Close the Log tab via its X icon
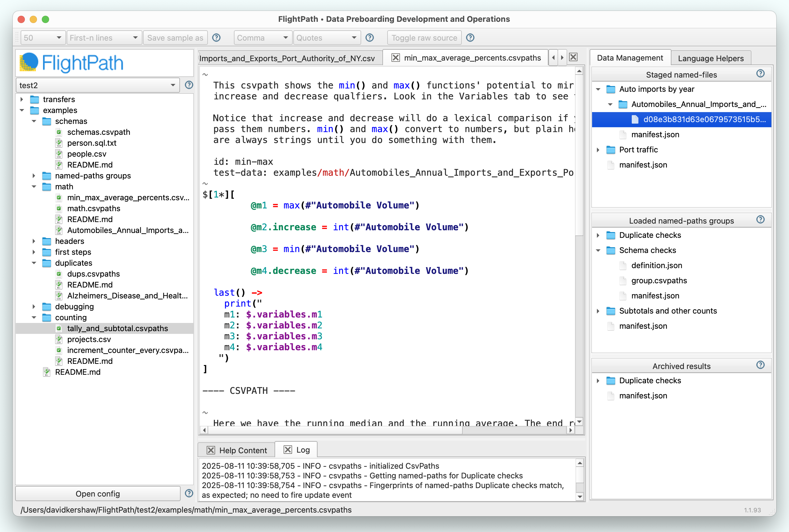789x532 pixels. [x=288, y=450]
